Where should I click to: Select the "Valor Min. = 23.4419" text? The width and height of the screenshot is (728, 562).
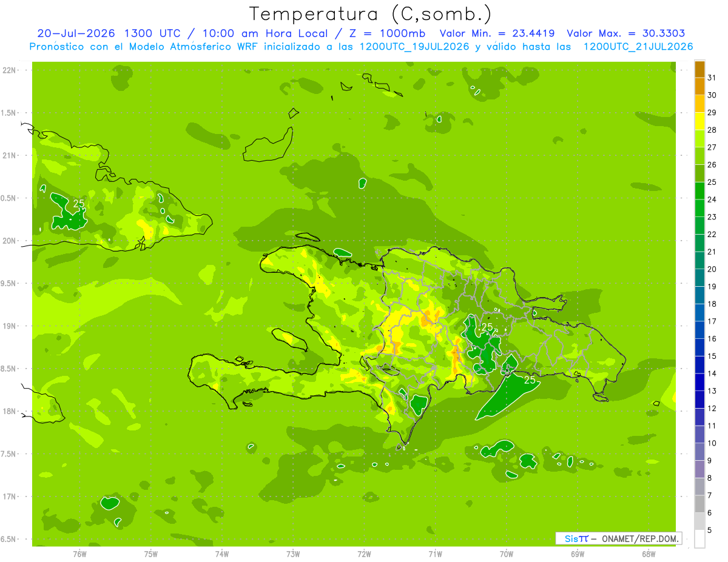coord(497,33)
